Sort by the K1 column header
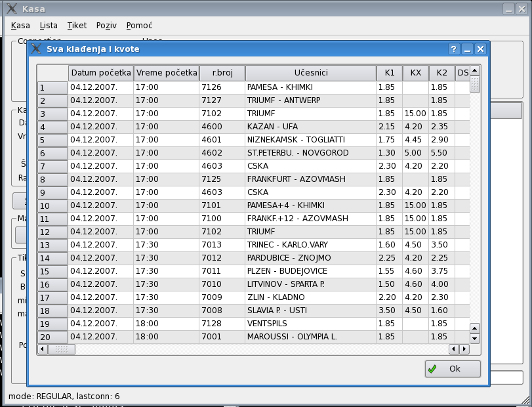 coord(389,73)
